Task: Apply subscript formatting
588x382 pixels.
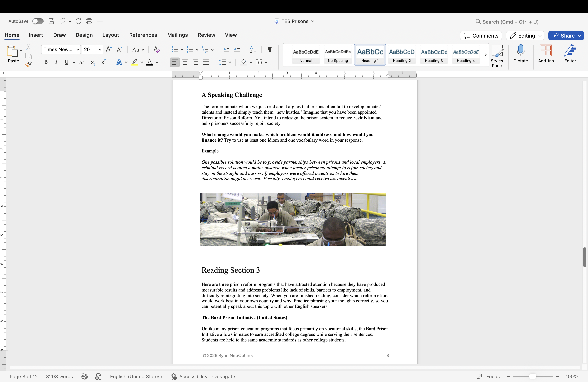Action: pyautogui.click(x=93, y=63)
